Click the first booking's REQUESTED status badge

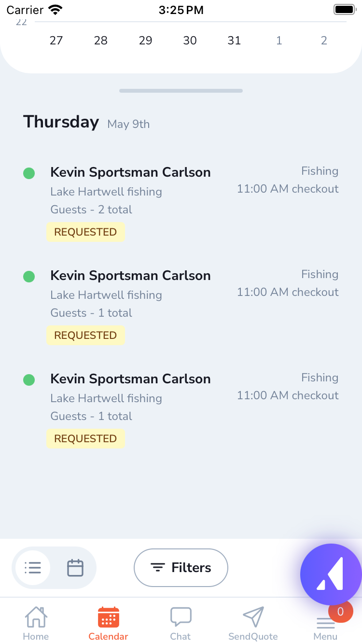[x=85, y=232]
